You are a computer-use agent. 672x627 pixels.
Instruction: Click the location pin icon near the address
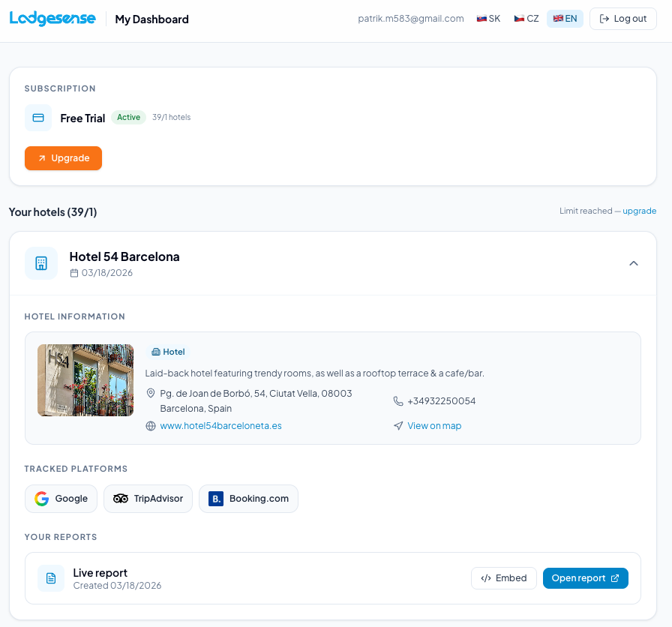click(x=150, y=393)
